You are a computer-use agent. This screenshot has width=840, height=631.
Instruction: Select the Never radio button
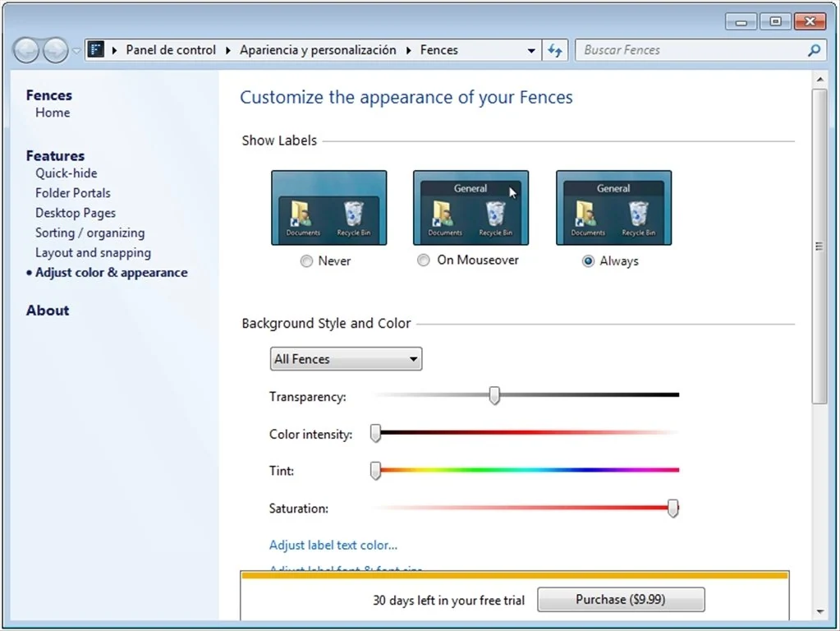[306, 261]
